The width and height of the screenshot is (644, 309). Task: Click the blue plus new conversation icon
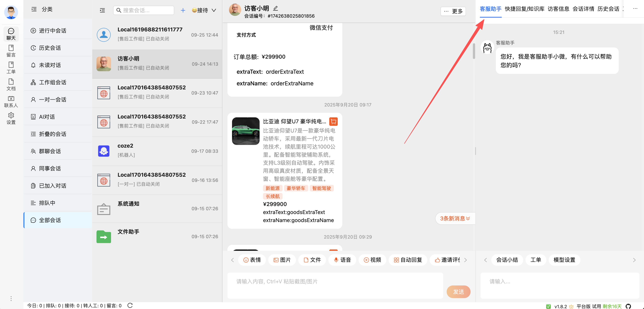click(183, 10)
